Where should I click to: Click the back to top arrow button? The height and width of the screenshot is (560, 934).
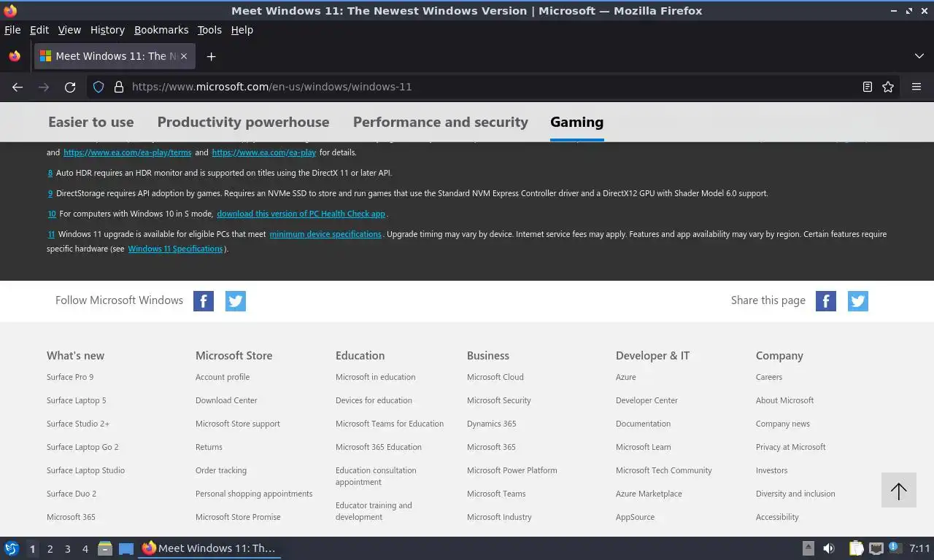tap(899, 491)
